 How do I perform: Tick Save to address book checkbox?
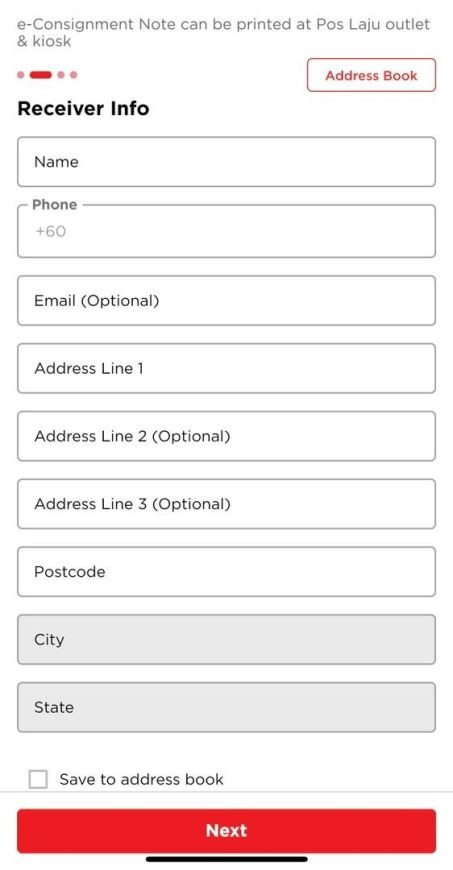click(x=38, y=779)
